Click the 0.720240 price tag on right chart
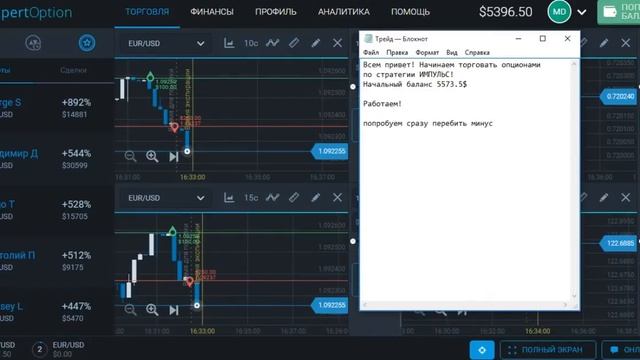This screenshot has width=640, height=360. [x=618, y=97]
